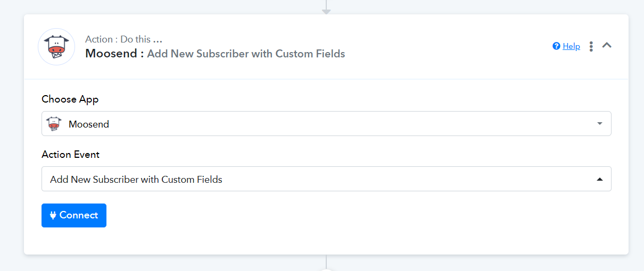The image size is (644, 271).
Task: Open the Help link
Action: (571, 46)
